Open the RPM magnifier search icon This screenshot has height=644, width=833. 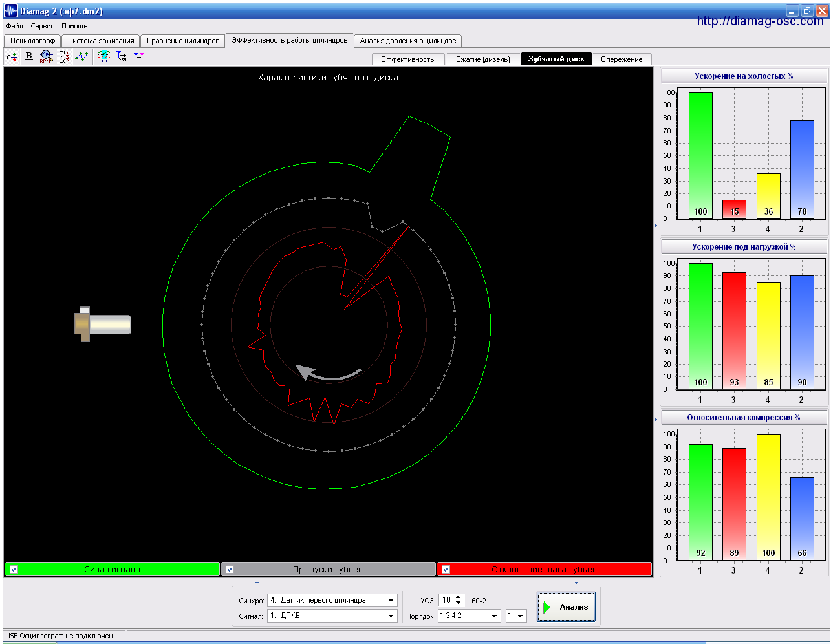pos(46,57)
